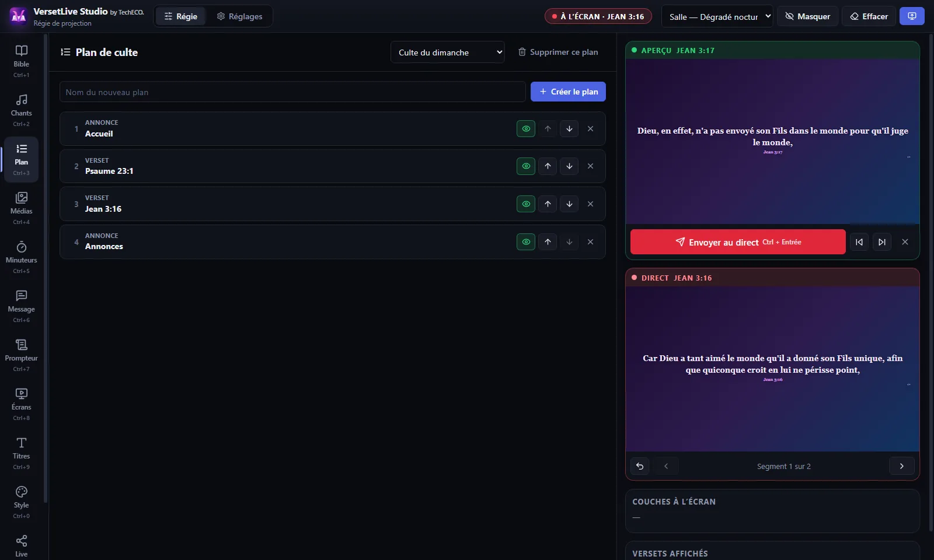The height and width of the screenshot is (560, 934).
Task: Click Supprimer ce plan
Action: pyautogui.click(x=558, y=52)
